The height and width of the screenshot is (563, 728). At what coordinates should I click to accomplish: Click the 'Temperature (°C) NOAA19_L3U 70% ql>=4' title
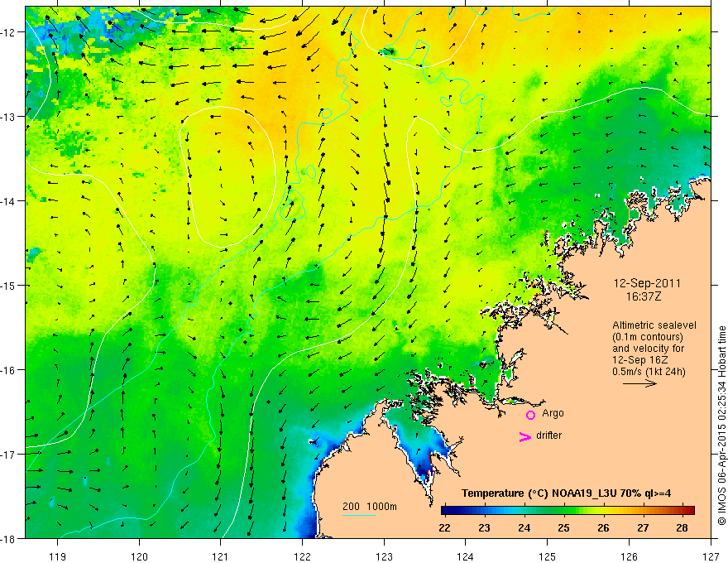point(566,493)
